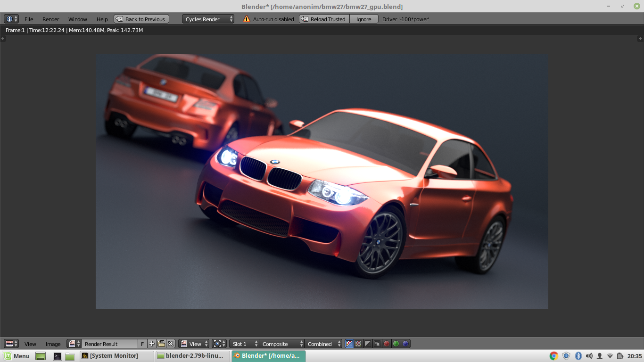Open an image using the folder icon

point(161,344)
